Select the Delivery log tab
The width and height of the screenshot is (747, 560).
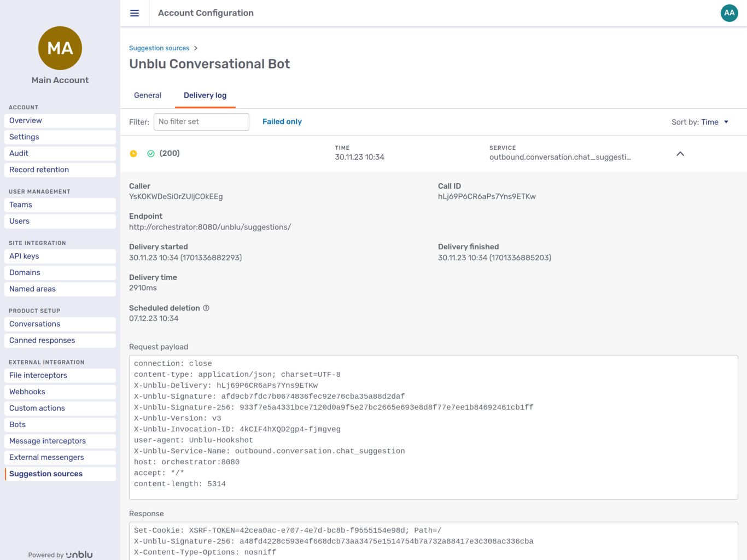[x=205, y=95]
